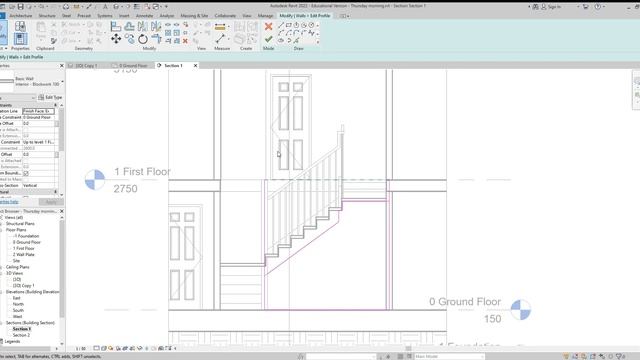Click the Base Offset value field
The image size is (640, 360).
pos(38,123)
